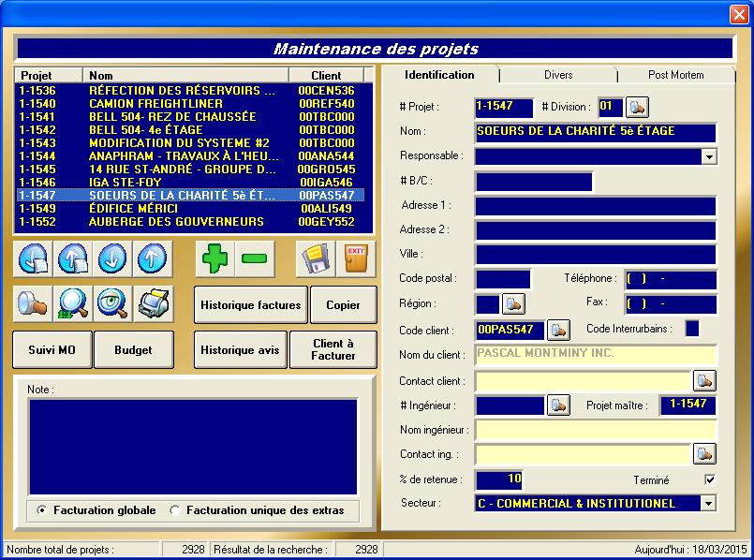This screenshot has height=560, width=754.
Task: Open the Post Mortem tab
Action: point(675,75)
